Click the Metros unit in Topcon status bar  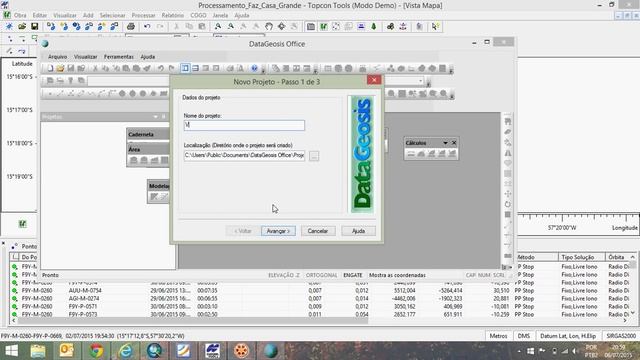point(498,336)
